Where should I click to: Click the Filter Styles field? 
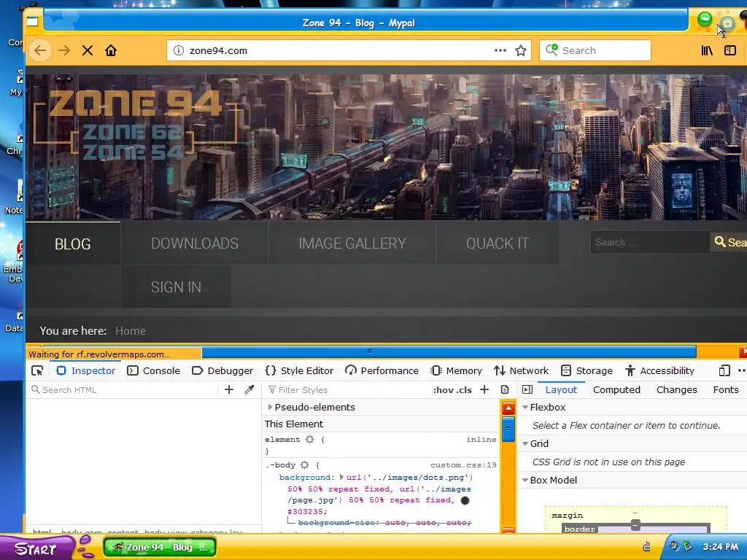[348, 389]
